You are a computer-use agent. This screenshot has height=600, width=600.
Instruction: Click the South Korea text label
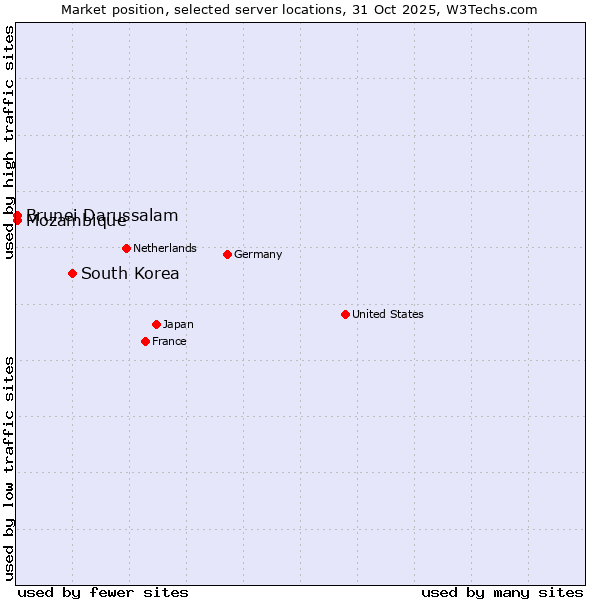[x=130, y=273]
